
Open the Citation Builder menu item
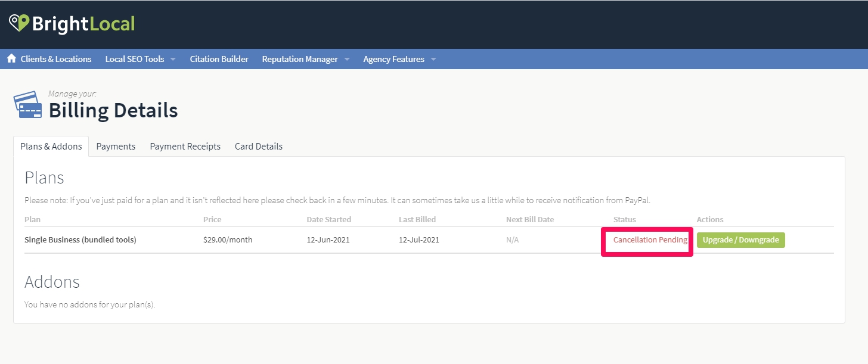(x=219, y=59)
